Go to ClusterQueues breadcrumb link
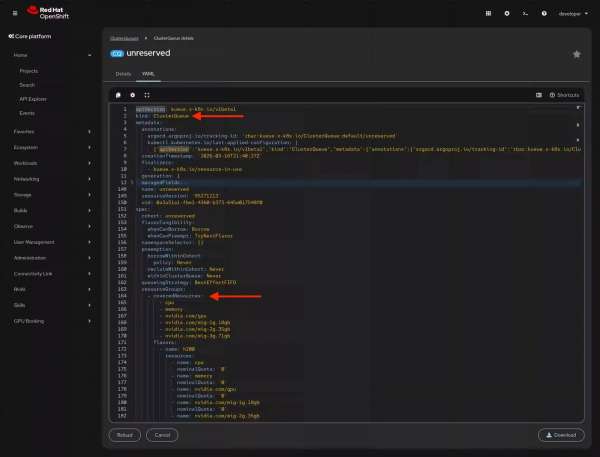Screen dimensions: 600x457 tap(124, 38)
